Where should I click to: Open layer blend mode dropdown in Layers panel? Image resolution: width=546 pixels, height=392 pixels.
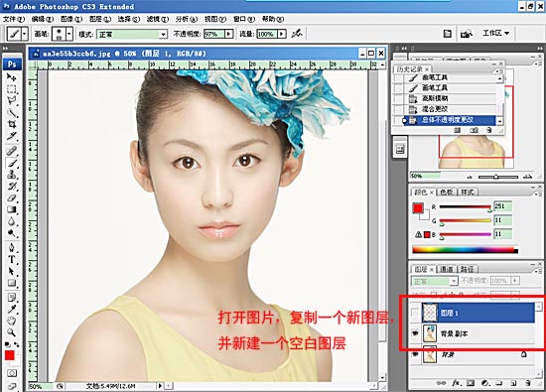(454, 281)
